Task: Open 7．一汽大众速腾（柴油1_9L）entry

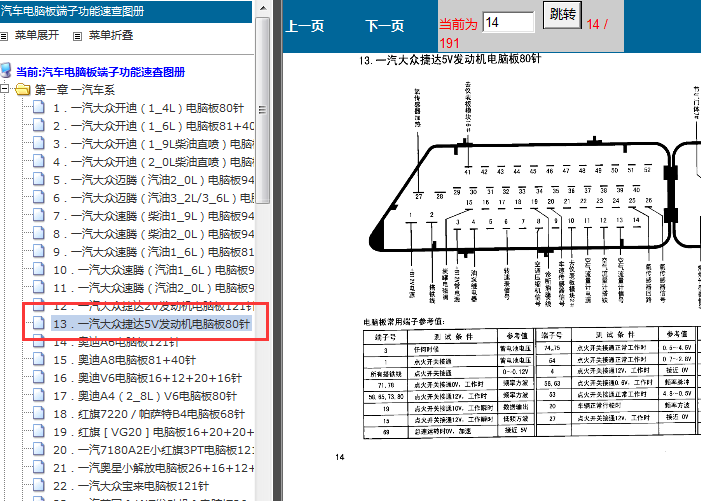Action: coord(153,216)
